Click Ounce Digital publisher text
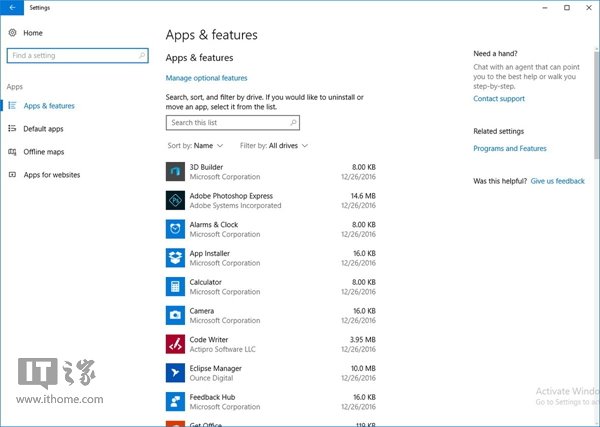This screenshot has height=427, width=600. 211,378
